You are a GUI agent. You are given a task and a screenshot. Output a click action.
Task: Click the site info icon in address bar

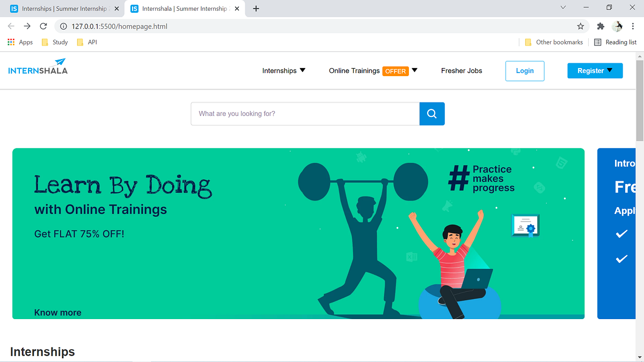[63, 26]
